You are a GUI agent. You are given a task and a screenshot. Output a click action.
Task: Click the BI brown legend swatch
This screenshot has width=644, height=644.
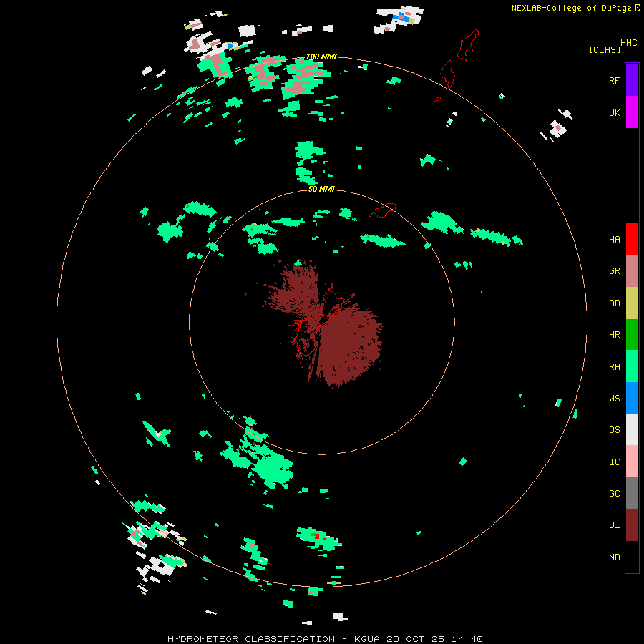pos(632,525)
